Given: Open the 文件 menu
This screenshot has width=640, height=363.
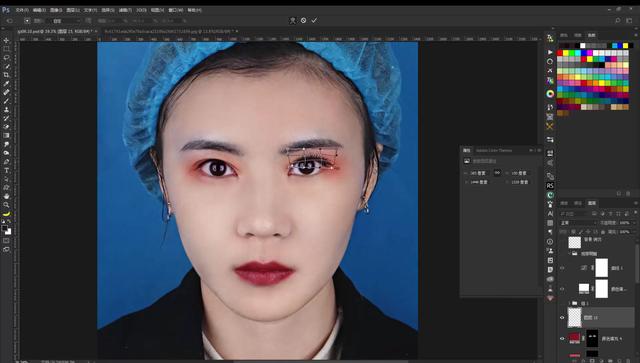Looking at the screenshot, I should click(x=22, y=10).
